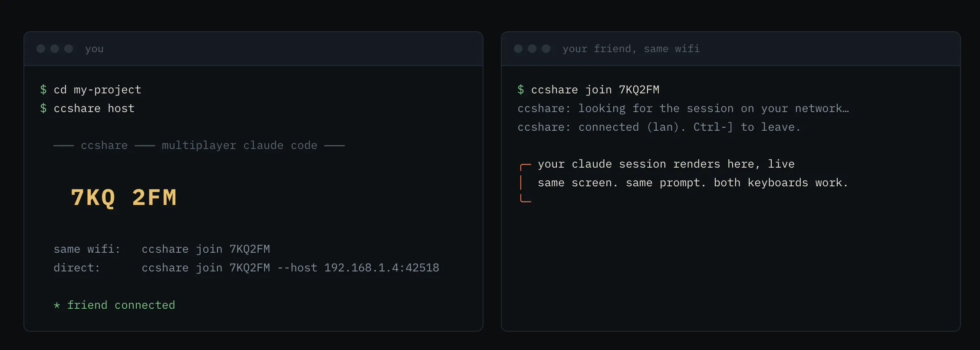This screenshot has height=350, width=980.
Task: Click the orange bracket beside the claude session text
Action: (525, 183)
